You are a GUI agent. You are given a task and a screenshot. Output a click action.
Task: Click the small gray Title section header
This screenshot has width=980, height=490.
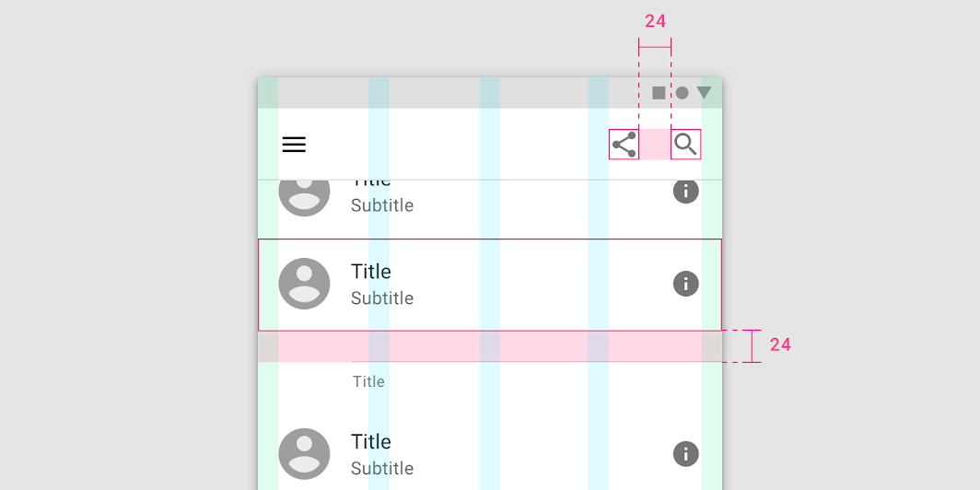368,382
